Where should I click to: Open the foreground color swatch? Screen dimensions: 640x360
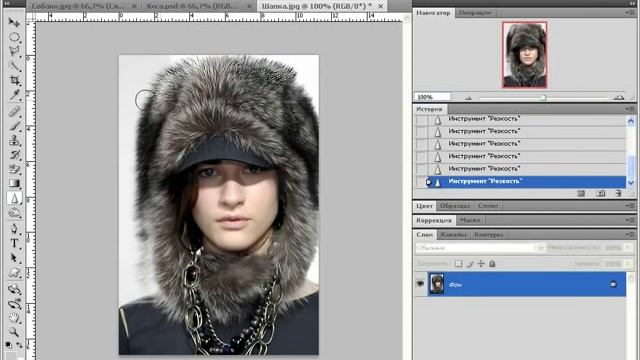11,356
